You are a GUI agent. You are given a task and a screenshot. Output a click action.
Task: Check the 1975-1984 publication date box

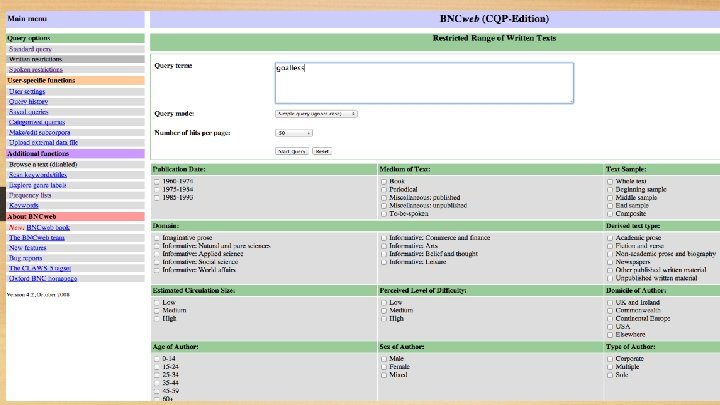tap(157, 190)
